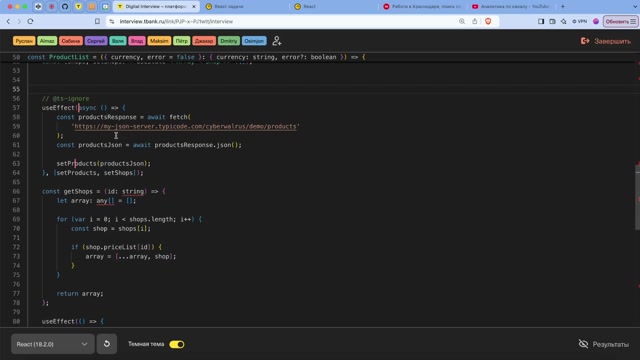640x360 pixels.
Task: Select the Джахар participant tag
Action: [204, 41]
